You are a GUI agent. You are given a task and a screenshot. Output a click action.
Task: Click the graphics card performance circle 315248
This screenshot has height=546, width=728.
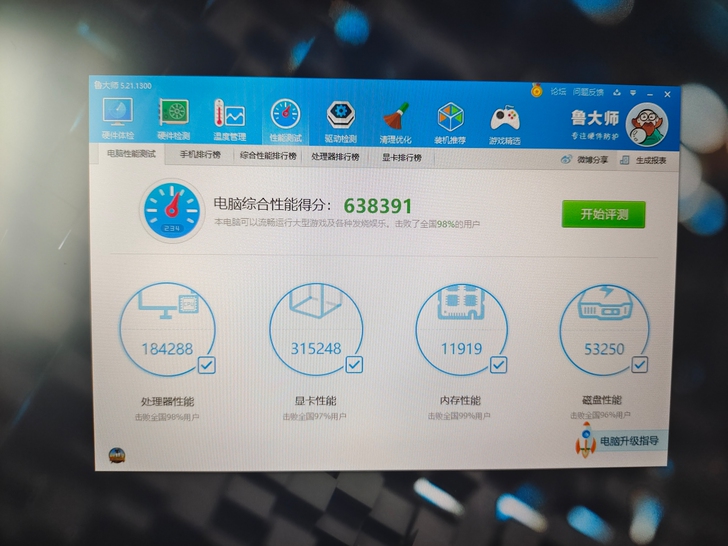tap(316, 329)
